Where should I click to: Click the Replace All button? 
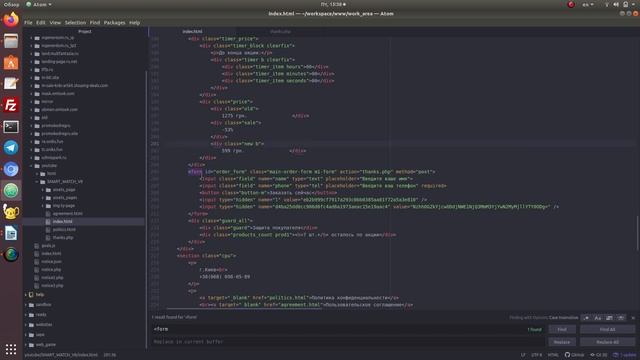(x=607, y=342)
